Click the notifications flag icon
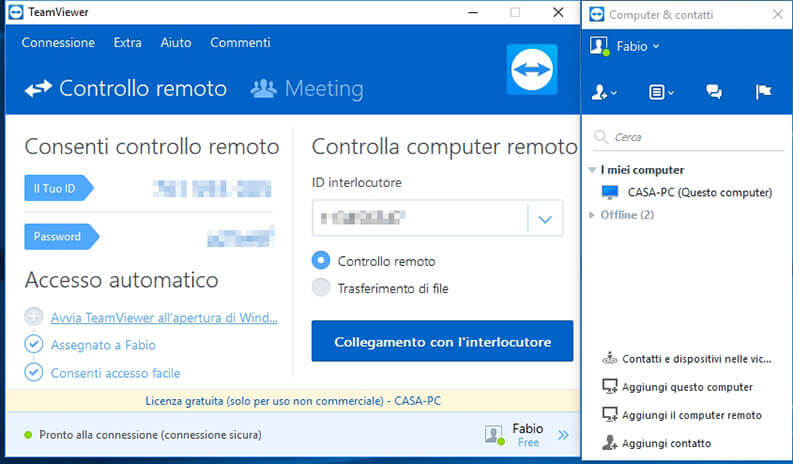Screen dimensions: 793x464 tap(763, 92)
